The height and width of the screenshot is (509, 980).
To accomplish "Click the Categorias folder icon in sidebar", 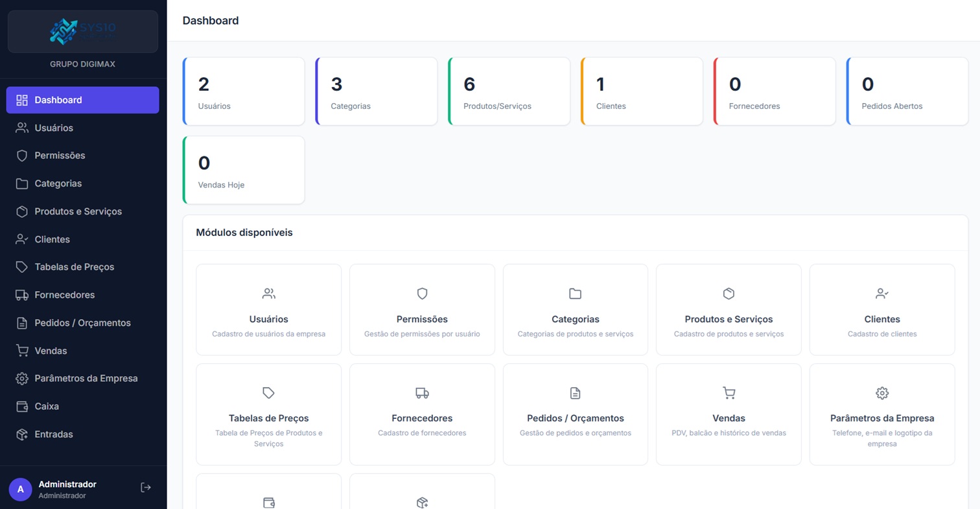I will tap(22, 183).
